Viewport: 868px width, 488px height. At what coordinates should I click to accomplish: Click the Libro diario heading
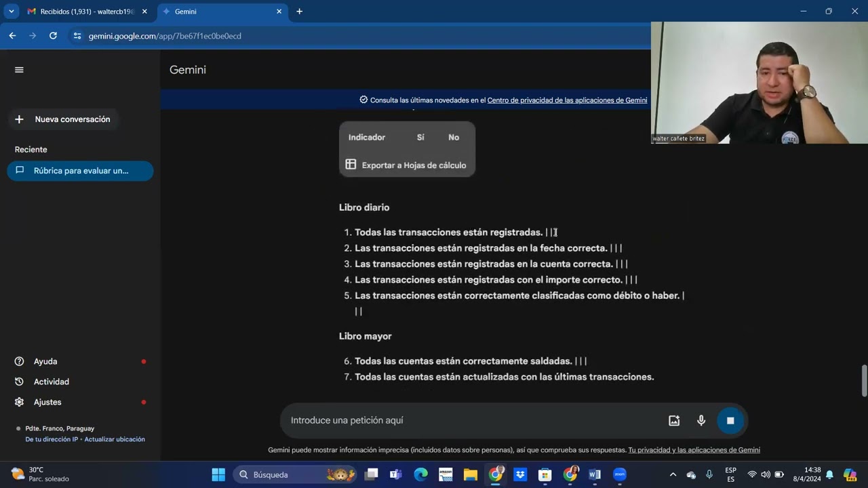[364, 207]
